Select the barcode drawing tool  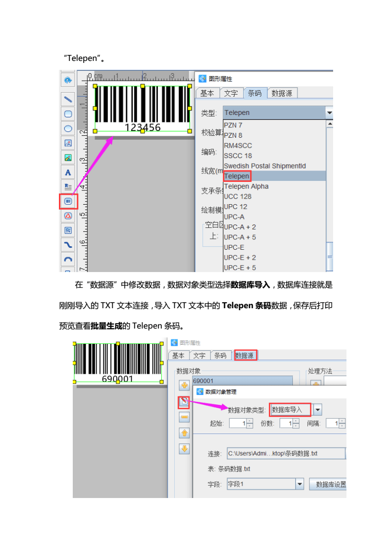tap(68, 201)
